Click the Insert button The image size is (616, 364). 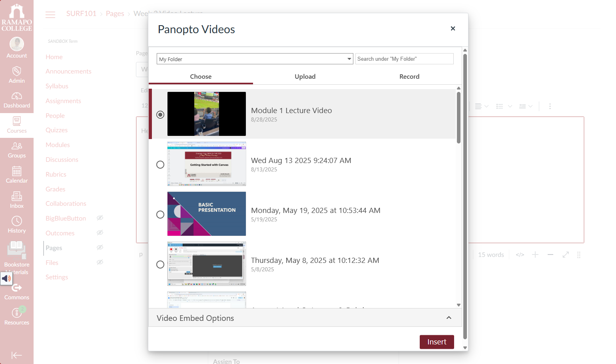point(437,342)
